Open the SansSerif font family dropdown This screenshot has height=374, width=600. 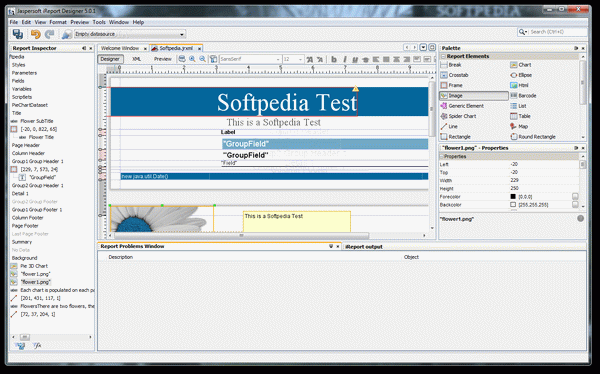(250, 59)
